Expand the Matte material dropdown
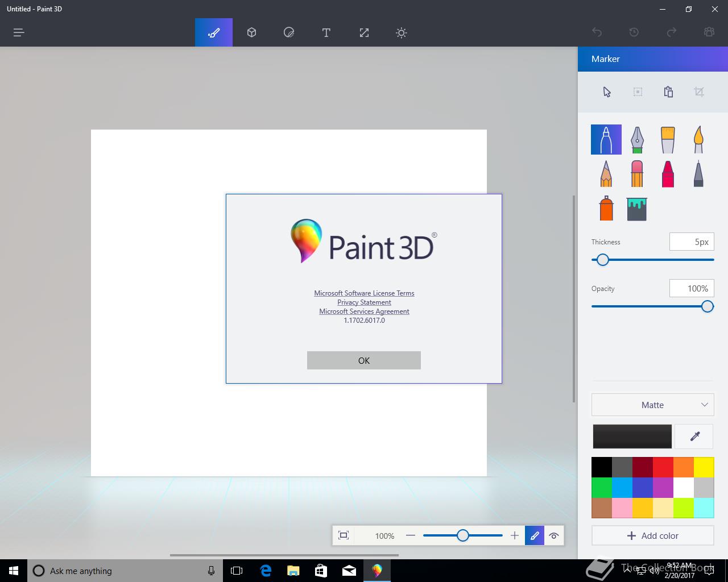The height and width of the screenshot is (582, 728). pos(653,405)
